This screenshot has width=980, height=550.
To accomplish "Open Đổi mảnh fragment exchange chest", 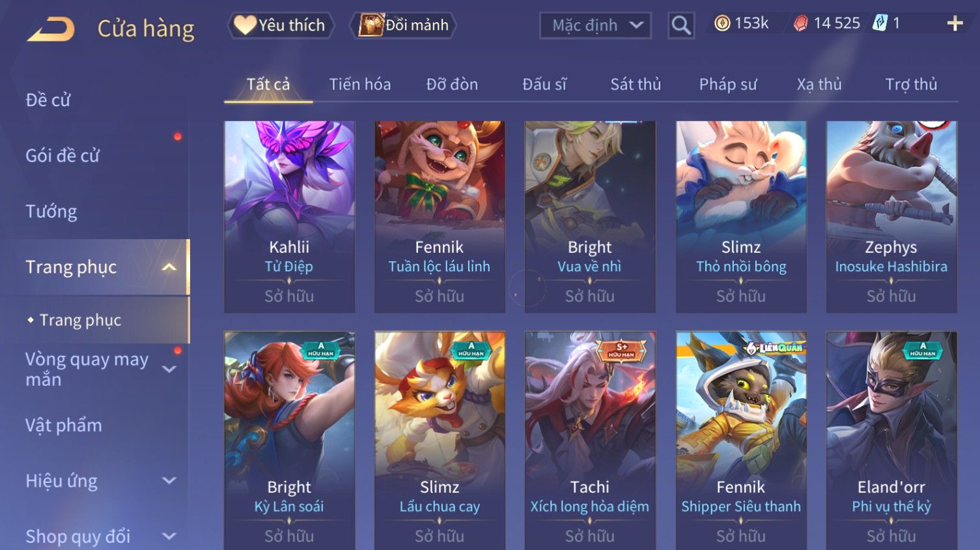I will pos(403,25).
